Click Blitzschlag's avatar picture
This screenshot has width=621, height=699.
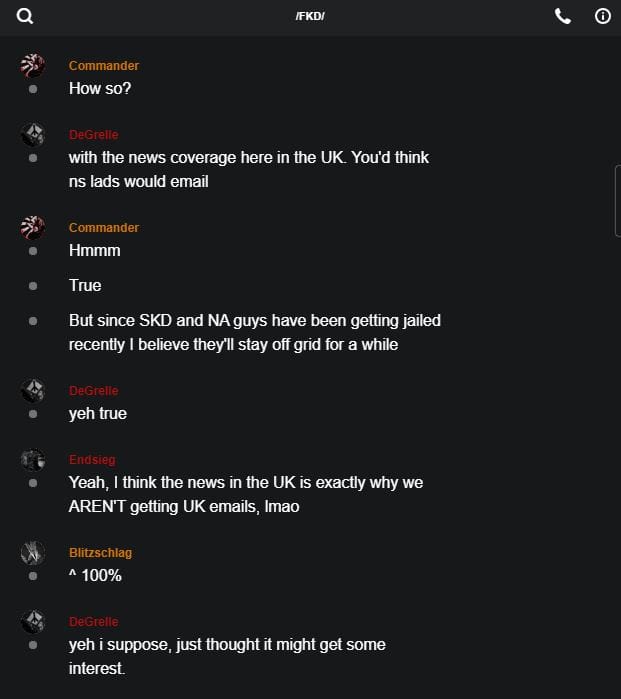[33, 553]
